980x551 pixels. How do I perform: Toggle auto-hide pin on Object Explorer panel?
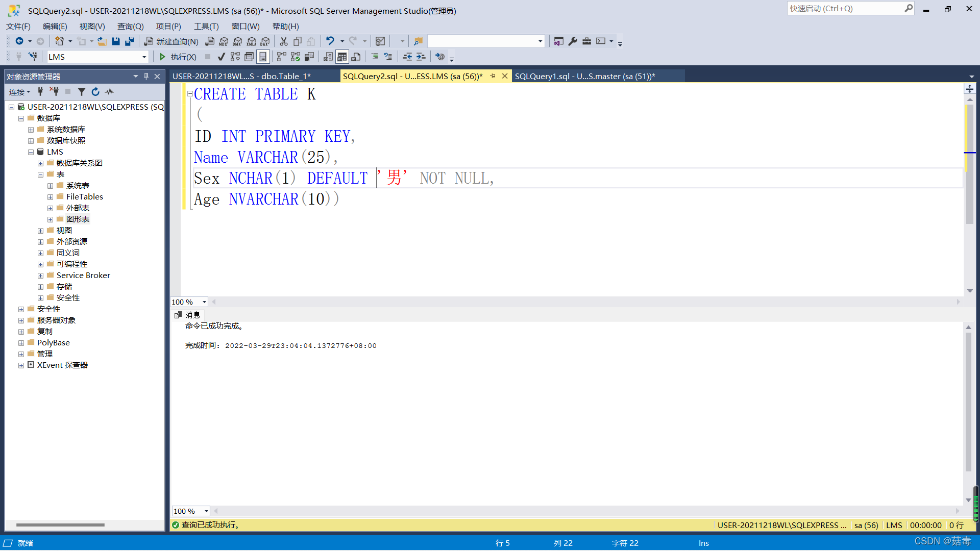(146, 77)
